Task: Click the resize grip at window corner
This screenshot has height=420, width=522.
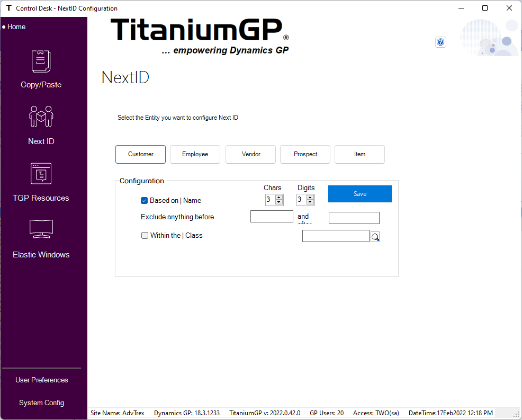Action: pos(517,415)
